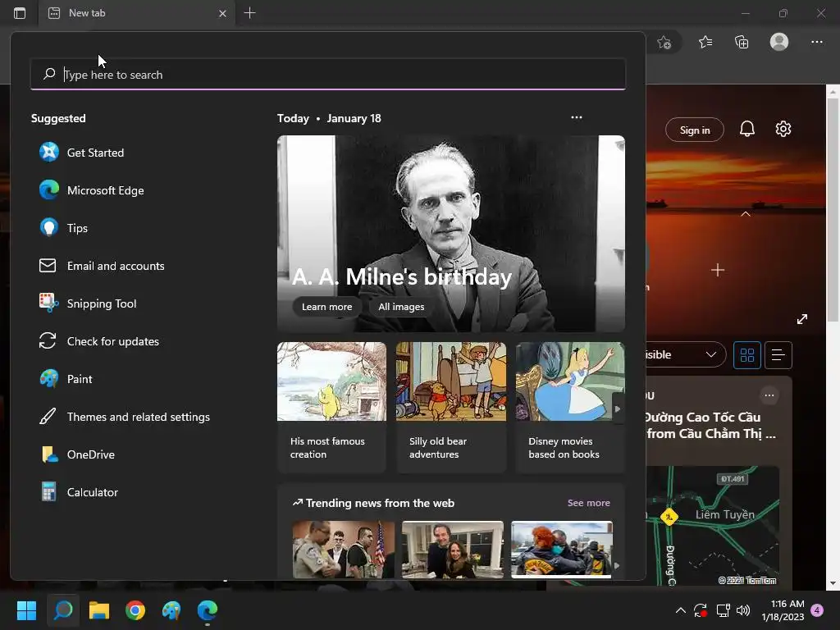Viewport: 840px width, 630px height.
Task: Open Disney movies based on books card
Action: point(570,409)
